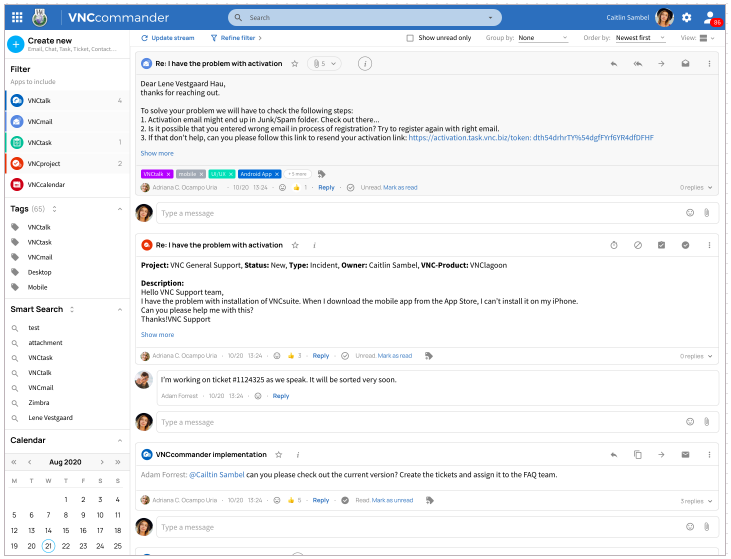Click the timer icon on project ticket

point(614,245)
